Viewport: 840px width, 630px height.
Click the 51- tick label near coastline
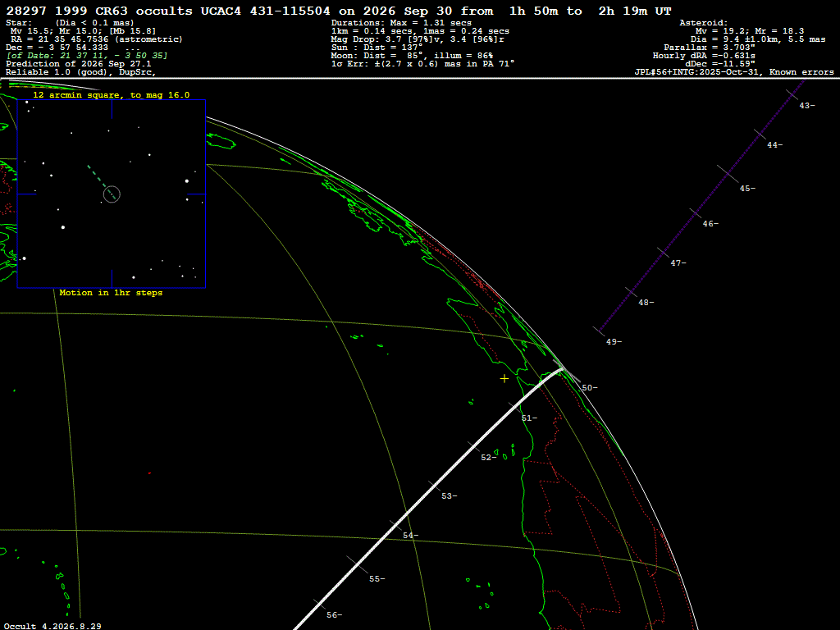(x=529, y=418)
